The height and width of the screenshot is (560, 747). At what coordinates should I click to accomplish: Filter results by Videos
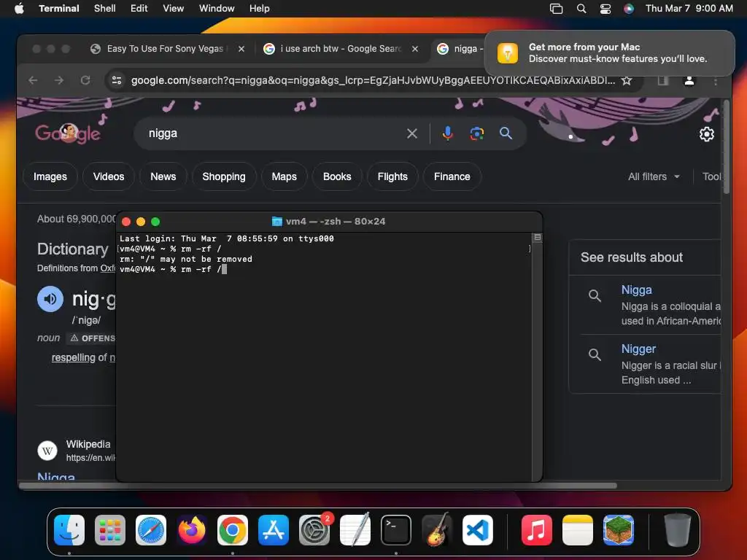coord(109,176)
